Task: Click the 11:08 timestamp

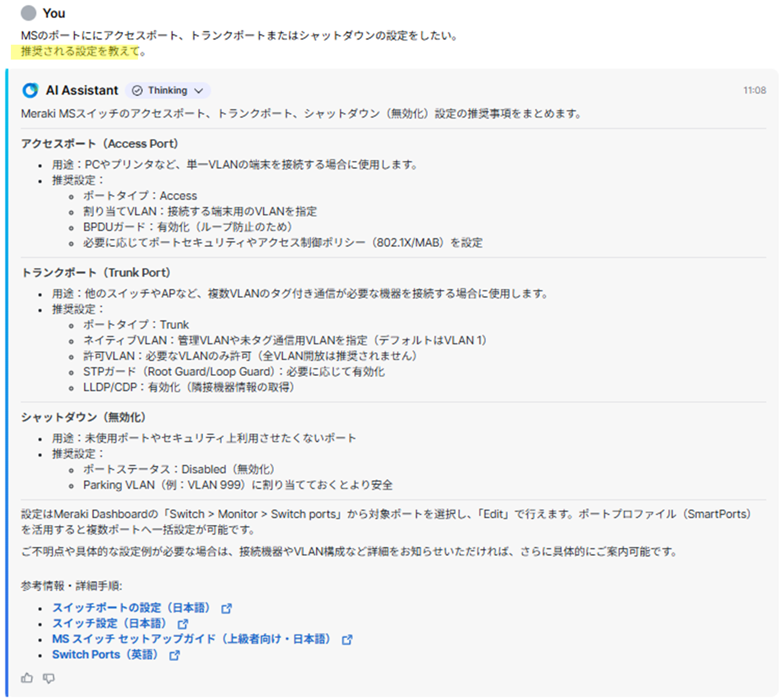Action: (755, 90)
